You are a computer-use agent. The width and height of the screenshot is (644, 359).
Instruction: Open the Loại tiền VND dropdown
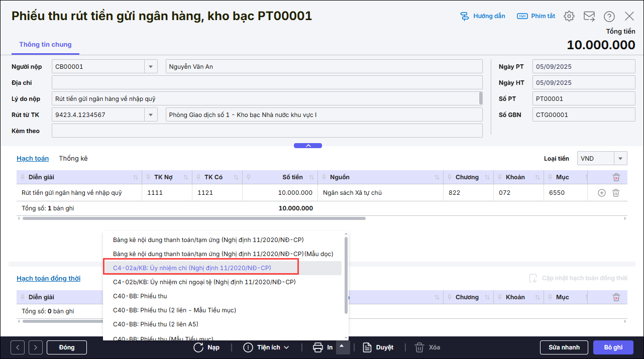pos(620,159)
